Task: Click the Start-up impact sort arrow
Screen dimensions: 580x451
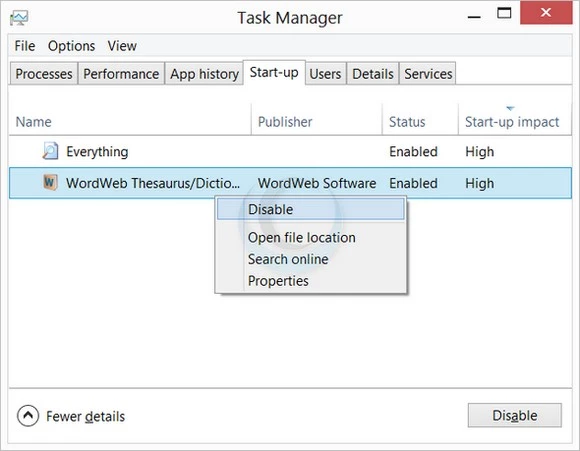Action: pos(510,108)
